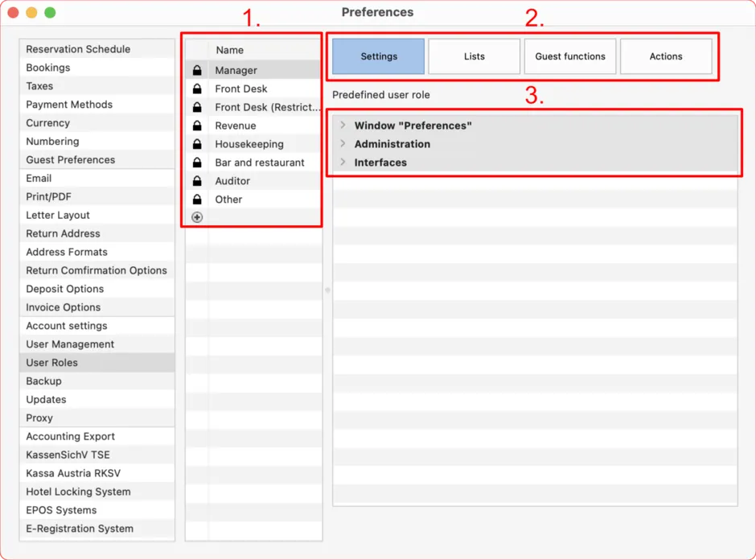Select the Front Desk (Restrict... role name
The width and height of the screenshot is (756, 560).
click(x=268, y=107)
